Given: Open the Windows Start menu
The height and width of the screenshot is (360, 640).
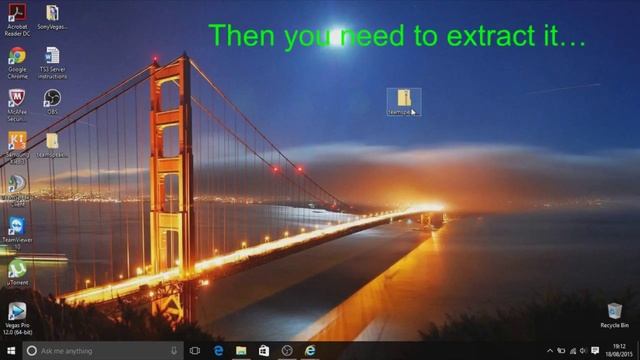Looking at the screenshot, I should point(11,351).
